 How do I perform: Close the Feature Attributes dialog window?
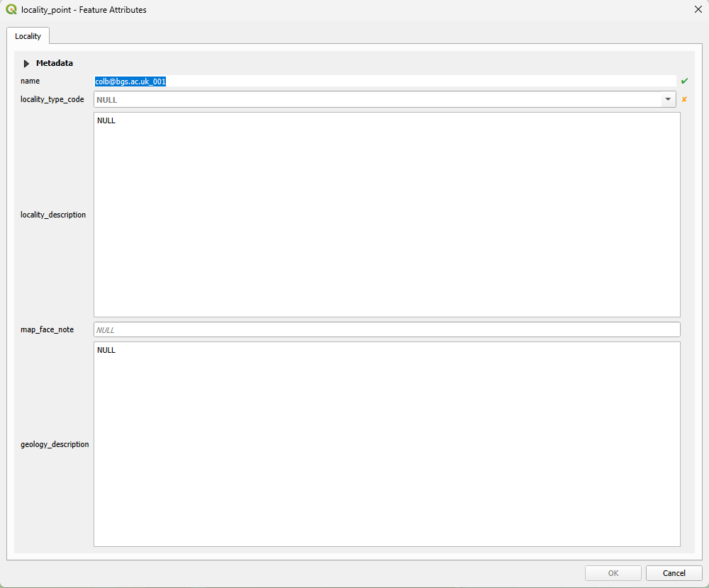(698, 9)
